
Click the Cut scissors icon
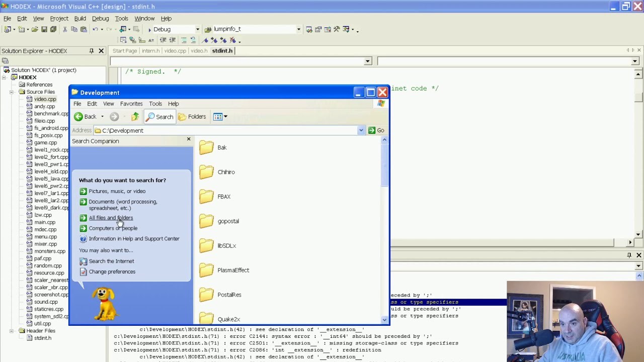[x=64, y=29]
